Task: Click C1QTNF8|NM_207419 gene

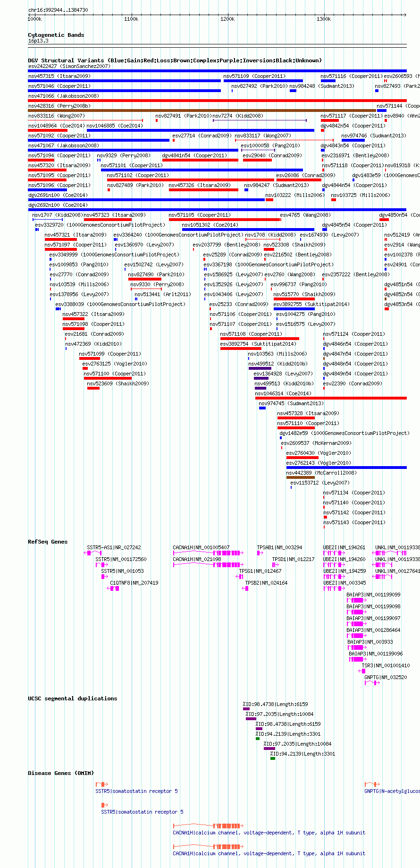Action: 134,583
